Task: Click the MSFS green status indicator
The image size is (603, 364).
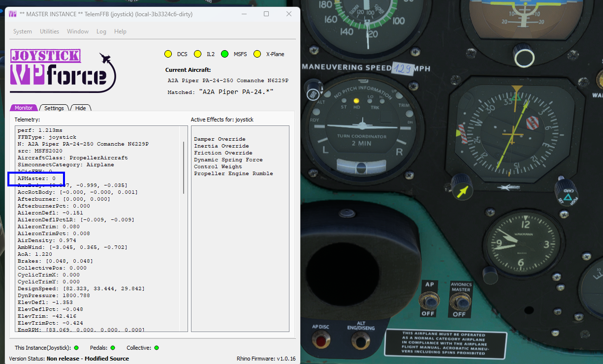Action: click(x=225, y=54)
